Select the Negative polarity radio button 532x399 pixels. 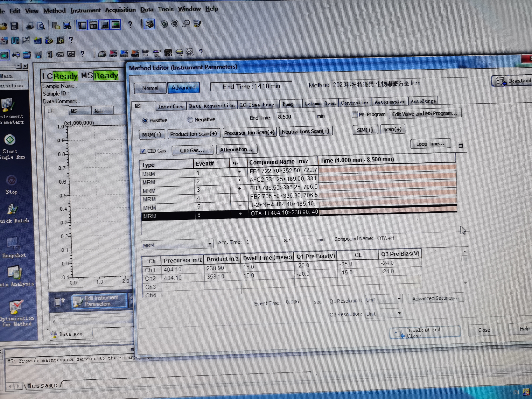coord(190,120)
